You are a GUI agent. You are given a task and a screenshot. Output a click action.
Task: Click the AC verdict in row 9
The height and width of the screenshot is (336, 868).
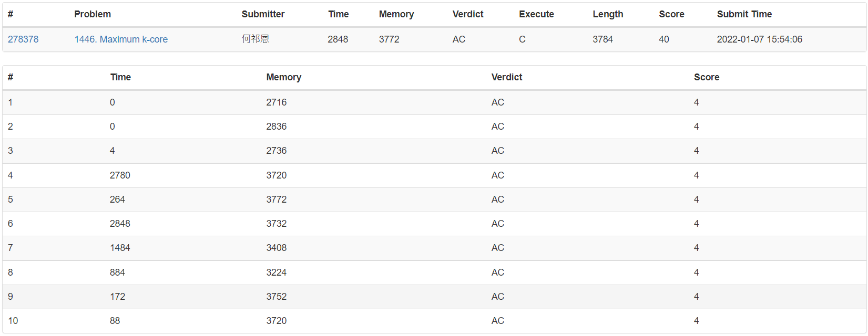[x=497, y=297]
